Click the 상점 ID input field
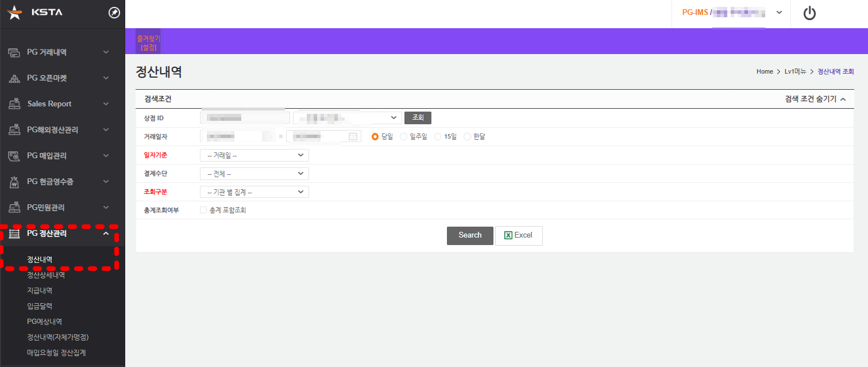868x367 pixels. (x=245, y=118)
